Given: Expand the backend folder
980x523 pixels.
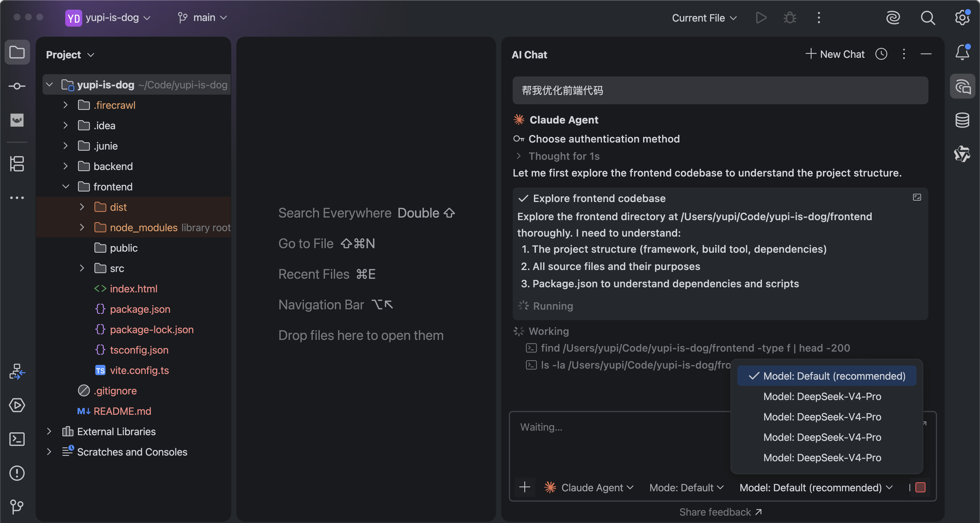Looking at the screenshot, I should (66, 167).
